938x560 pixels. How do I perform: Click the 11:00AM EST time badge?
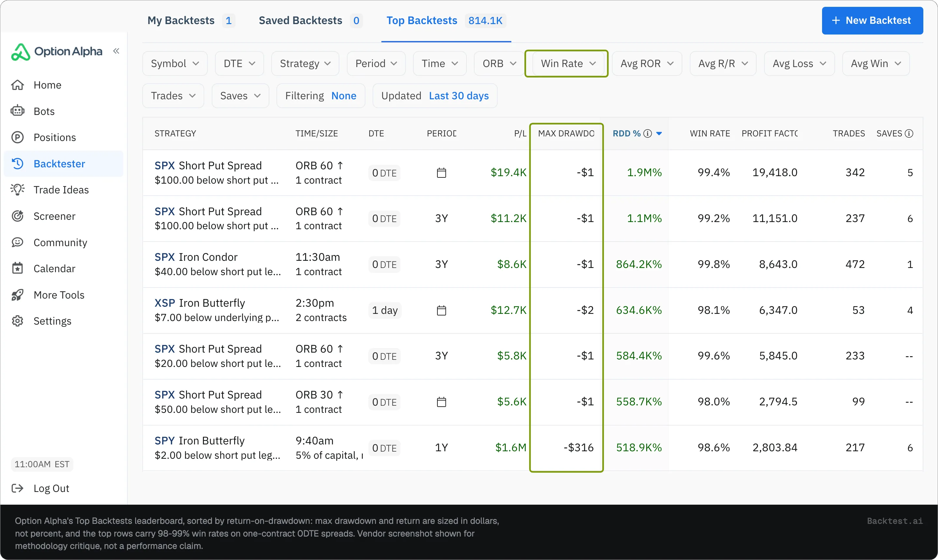click(42, 464)
